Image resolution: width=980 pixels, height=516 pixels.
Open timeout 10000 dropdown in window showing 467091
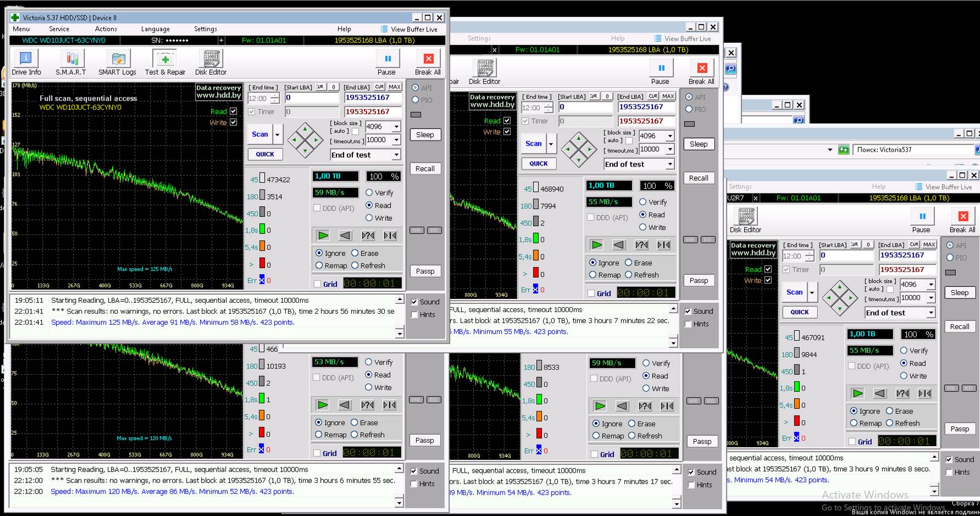pyautogui.click(x=931, y=298)
